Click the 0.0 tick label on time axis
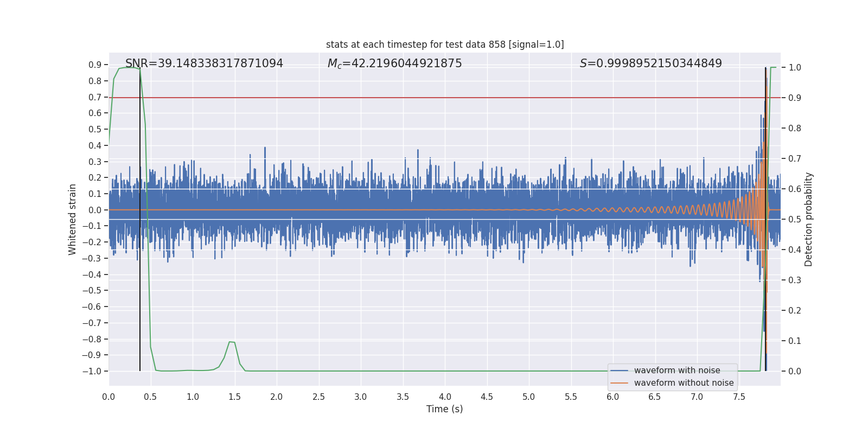868x434 pixels. click(108, 397)
